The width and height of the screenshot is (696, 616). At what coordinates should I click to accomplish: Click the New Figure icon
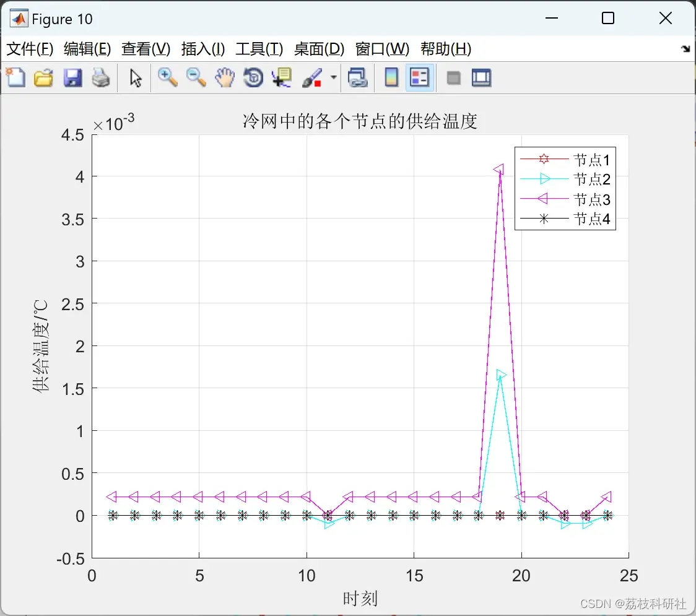click(x=15, y=78)
